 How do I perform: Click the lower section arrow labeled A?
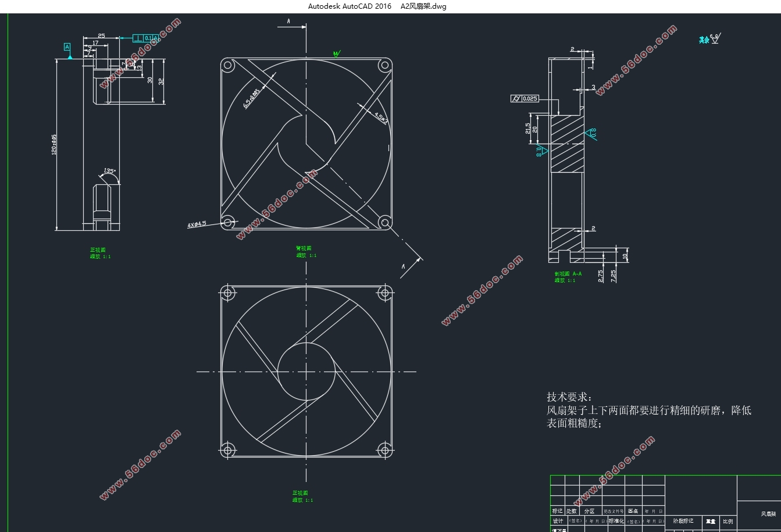coord(409,266)
